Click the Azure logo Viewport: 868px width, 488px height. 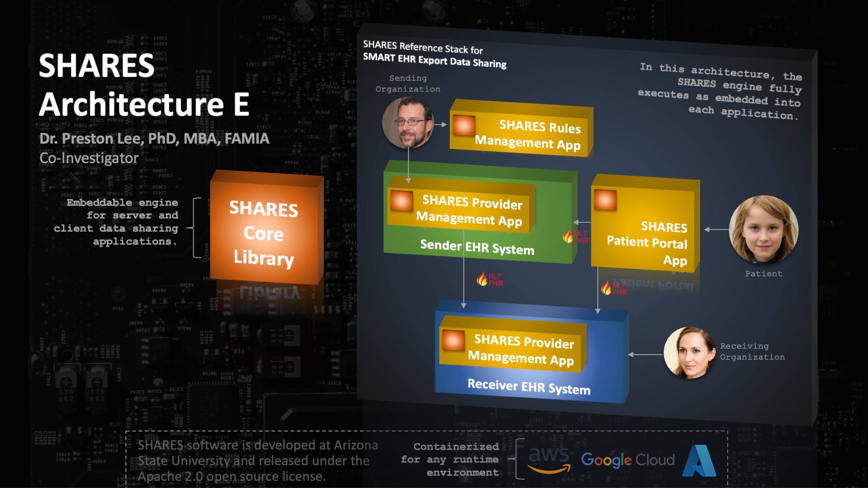699,460
